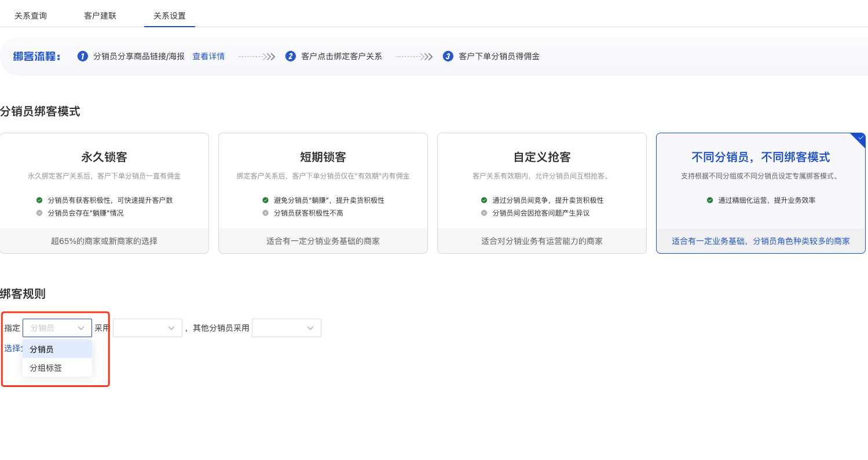Select 不同分销员，不同绑客模式 card

click(761, 193)
